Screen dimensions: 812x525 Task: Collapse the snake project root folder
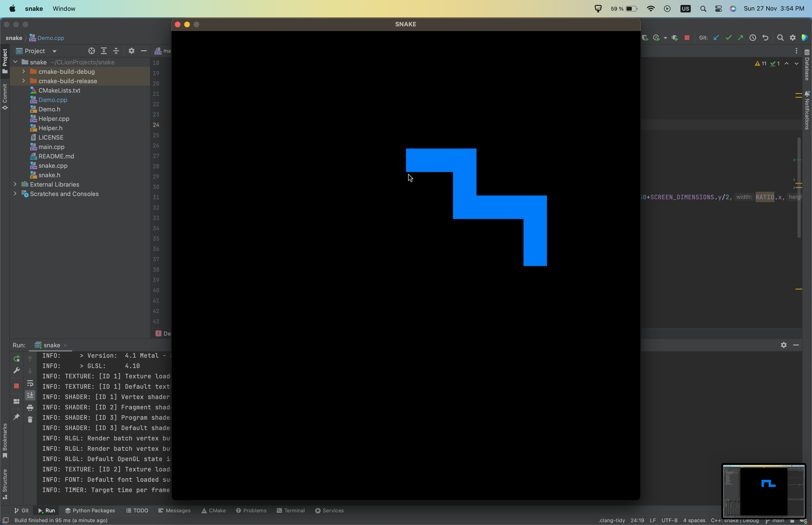click(15, 62)
